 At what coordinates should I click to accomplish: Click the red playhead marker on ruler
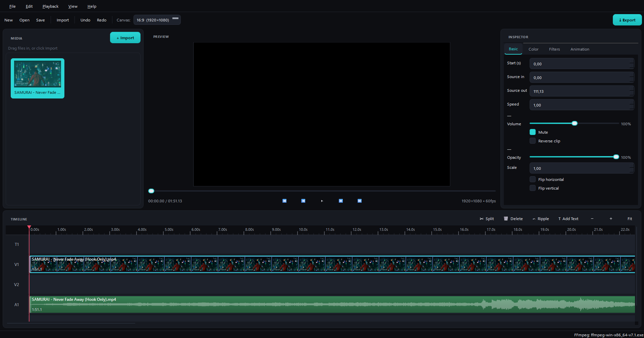click(x=29, y=227)
